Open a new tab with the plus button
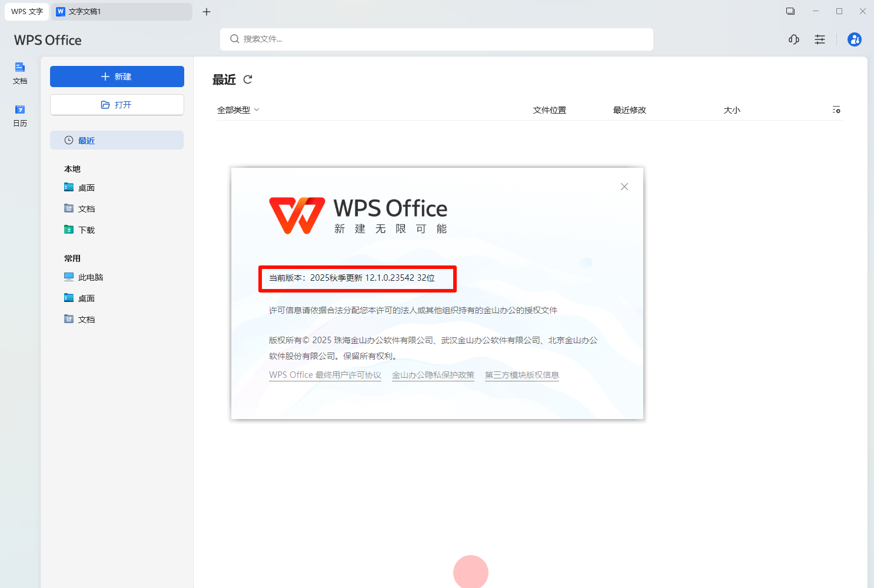 [207, 12]
